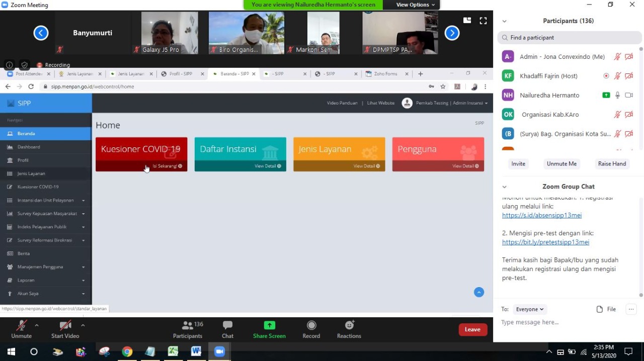Image resolution: width=644 pixels, height=361 pixels.
Task: Select Nailuredha Hermanto in participants list
Action: pyautogui.click(x=569, y=95)
